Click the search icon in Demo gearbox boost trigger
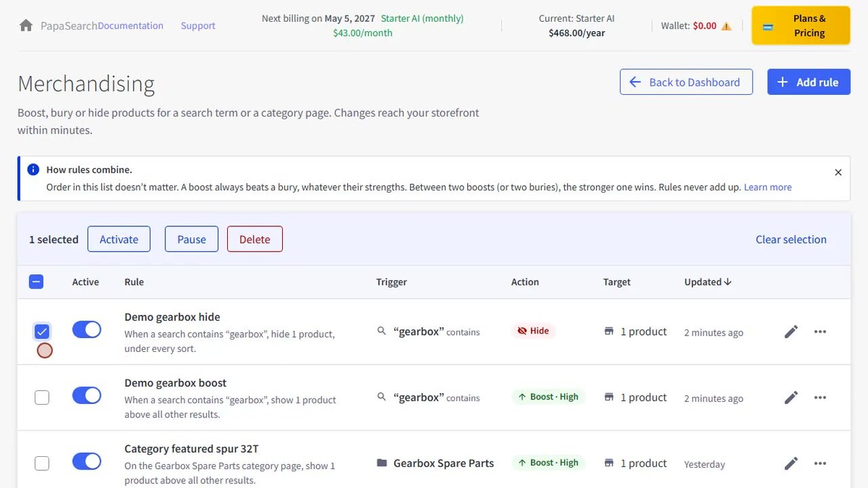 382,396
